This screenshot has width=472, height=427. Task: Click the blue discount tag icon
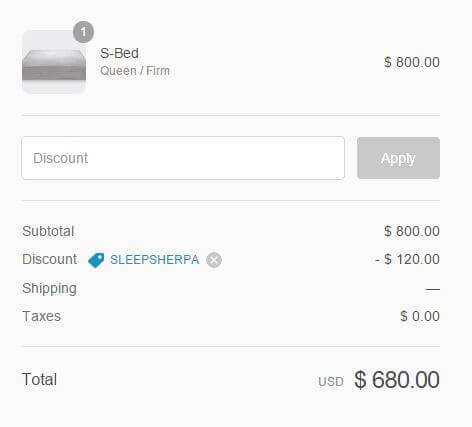tap(96, 260)
